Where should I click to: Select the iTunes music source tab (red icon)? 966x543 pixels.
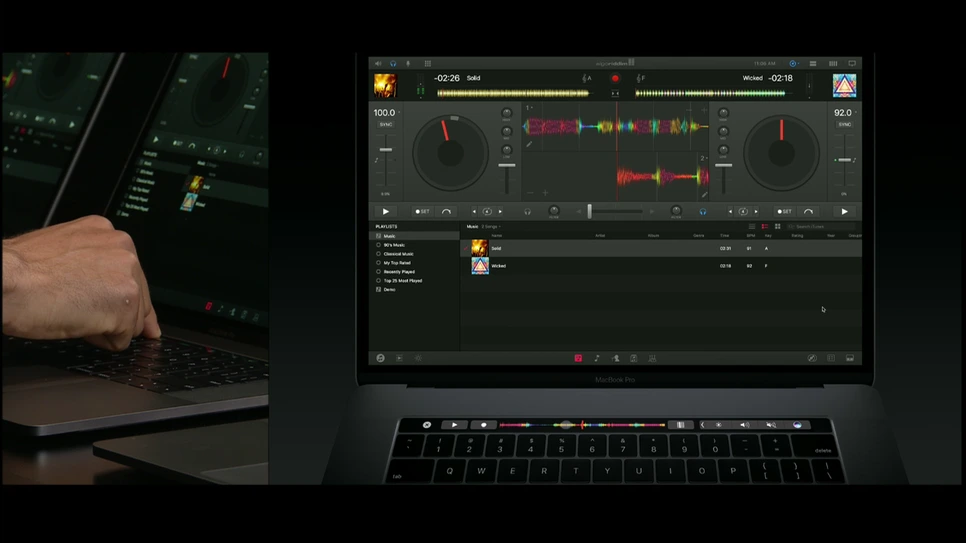point(578,358)
